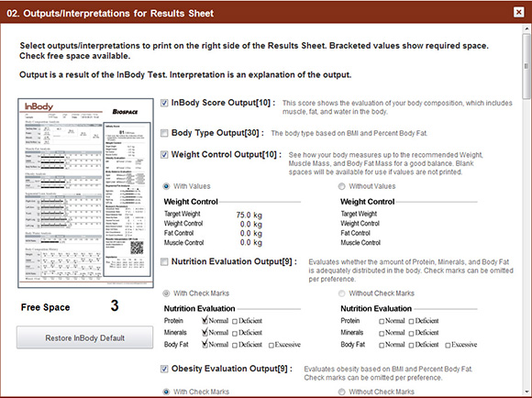Click the Minerals row in With Check Marks sample
The image size is (532, 398).
pyautogui.click(x=213, y=333)
